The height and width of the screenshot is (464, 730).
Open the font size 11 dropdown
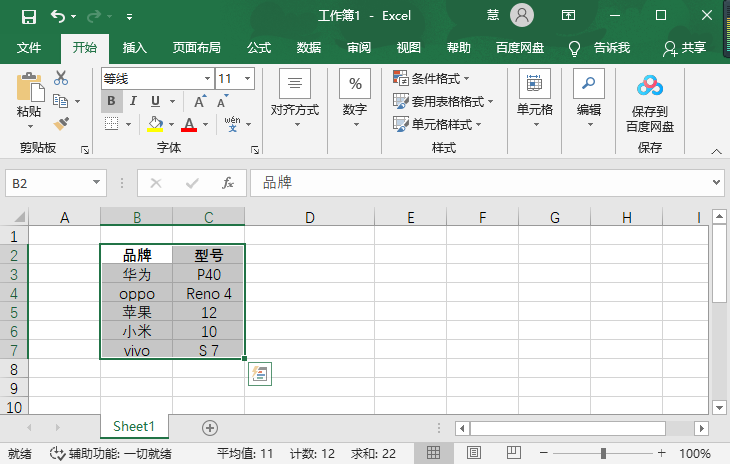pyautogui.click(x=248, y=79)
